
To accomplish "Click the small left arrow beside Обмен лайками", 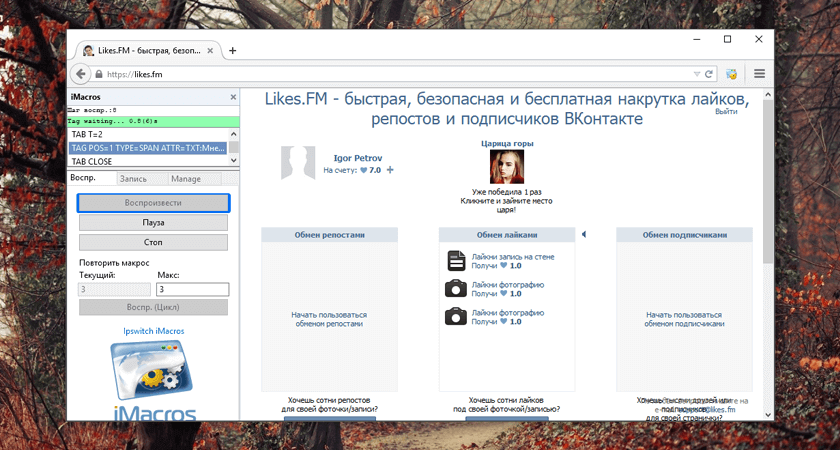I will tap(584, 234).
